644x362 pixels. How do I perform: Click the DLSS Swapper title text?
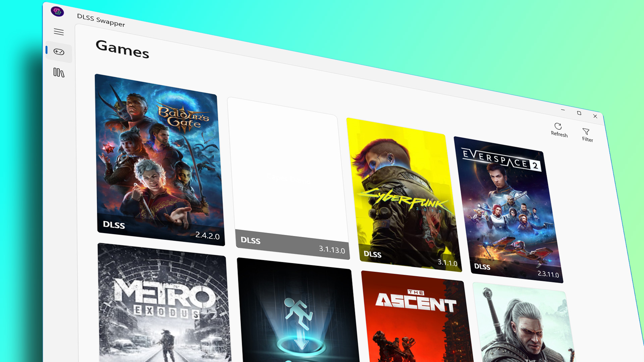(101, 20)
